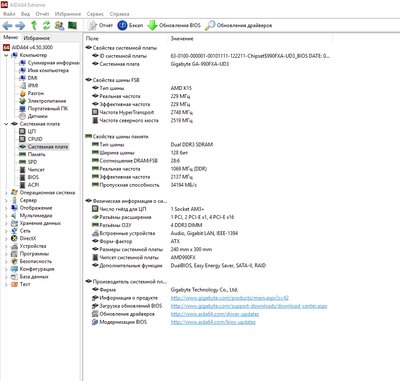This screenshot has width=400, height=381.
Task: Click the Бэкап backup toolbar button
Action: pos(130,25)
